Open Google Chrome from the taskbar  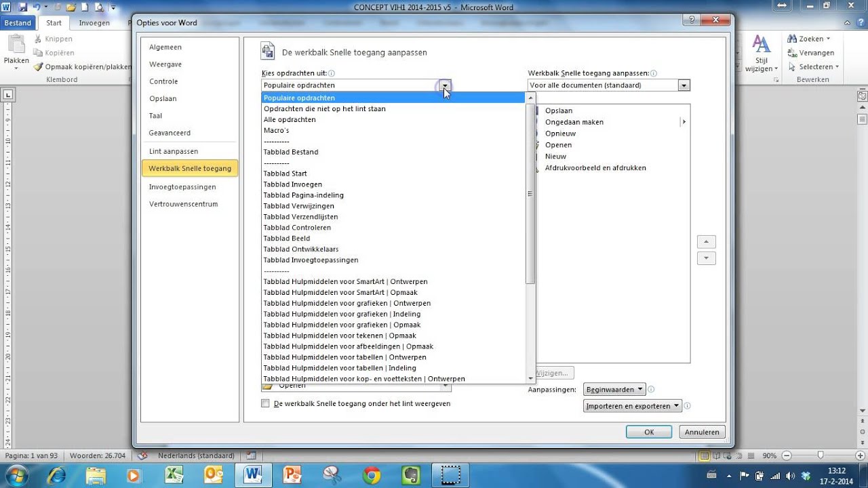tap(371, 474)
